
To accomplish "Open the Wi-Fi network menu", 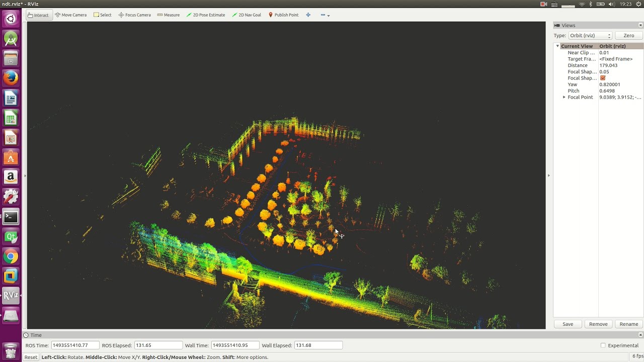I will (x=582, y=4).
